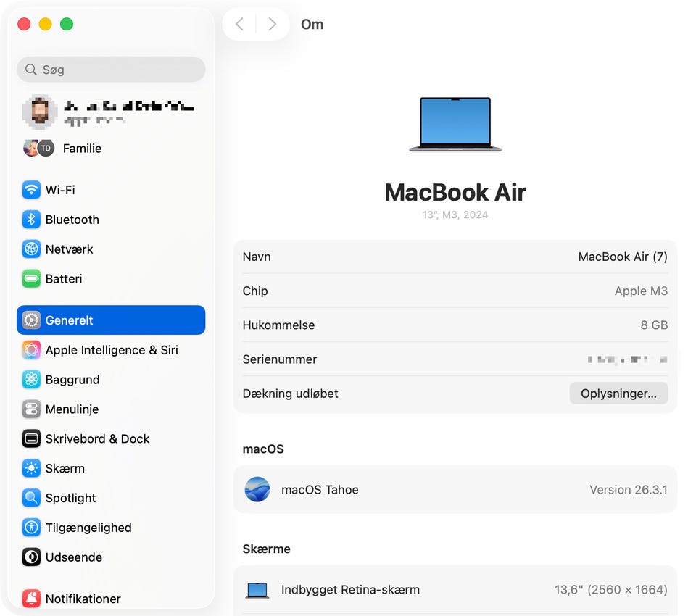Go forward with the right chevron
The width and height of the screenshot is (696, 616).
tap(272, 24)
